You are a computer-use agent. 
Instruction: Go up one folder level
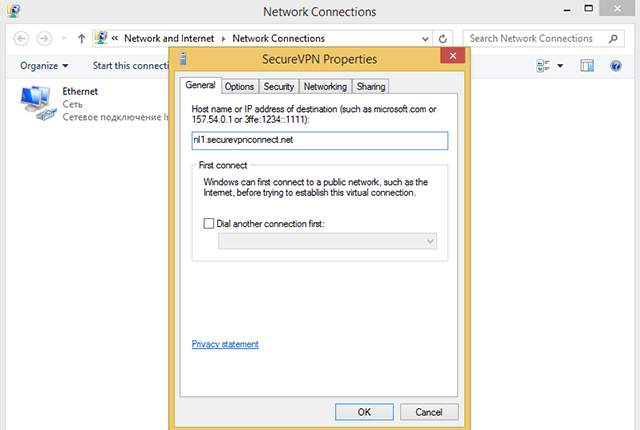tap(82, 39)
